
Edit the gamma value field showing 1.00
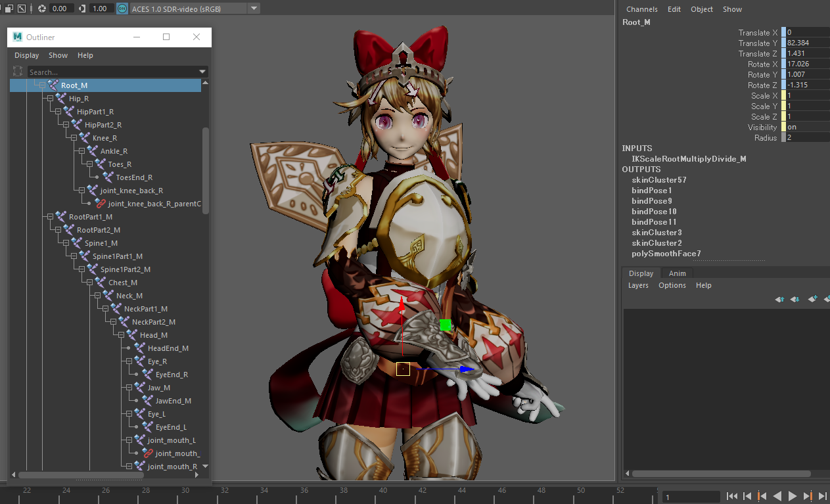(x=101, y=9)
